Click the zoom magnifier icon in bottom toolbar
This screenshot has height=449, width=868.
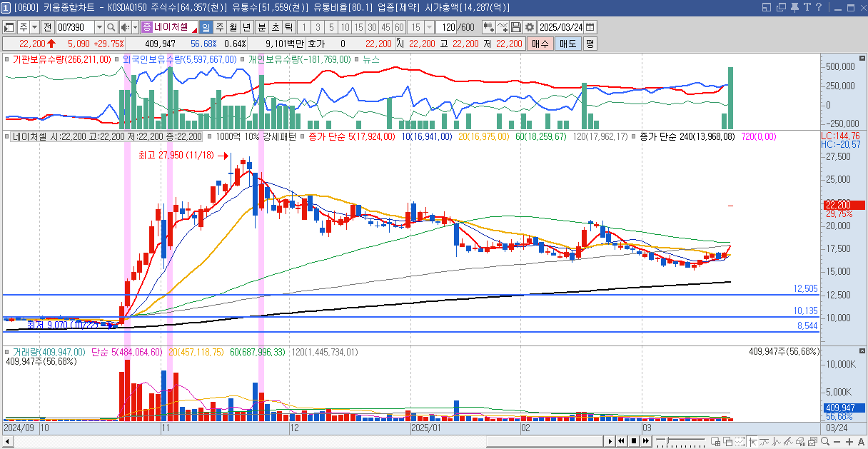825,441
